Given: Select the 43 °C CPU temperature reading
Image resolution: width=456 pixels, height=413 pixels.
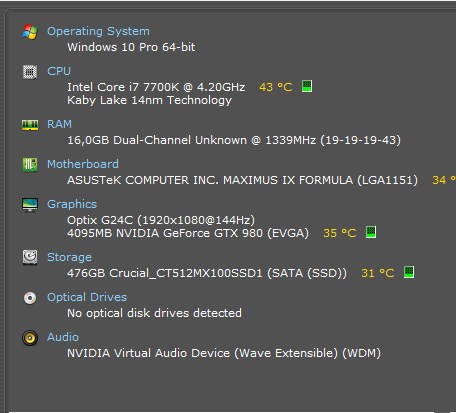Looking at the screenshot, I should pos(276,87).
